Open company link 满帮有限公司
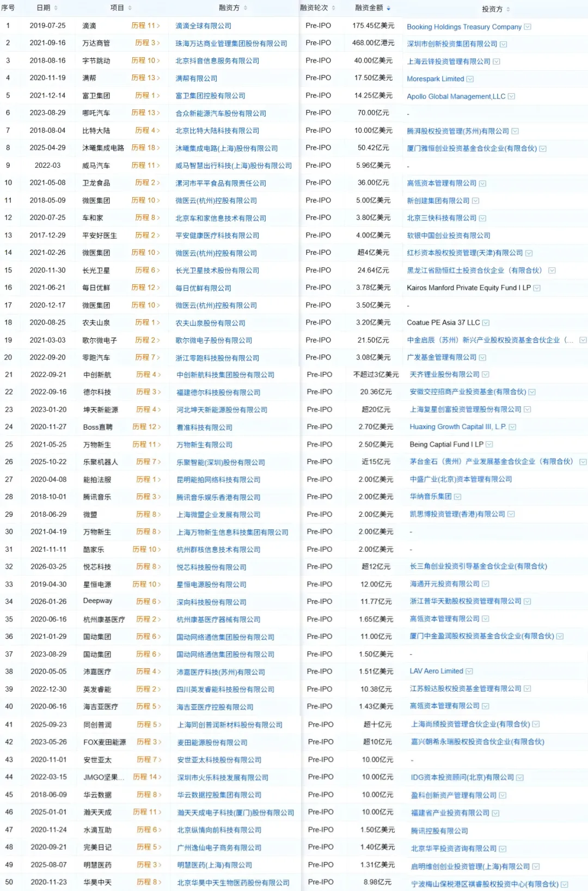Image resolution: width=588 pixels, height=891 pixels. pyautogui.click(x=196, y=78)
